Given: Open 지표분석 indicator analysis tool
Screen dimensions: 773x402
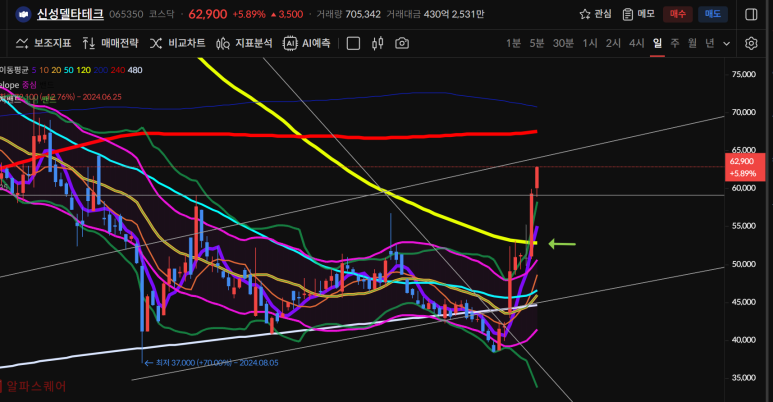Looking at the screenshot, I should point(244,43).
